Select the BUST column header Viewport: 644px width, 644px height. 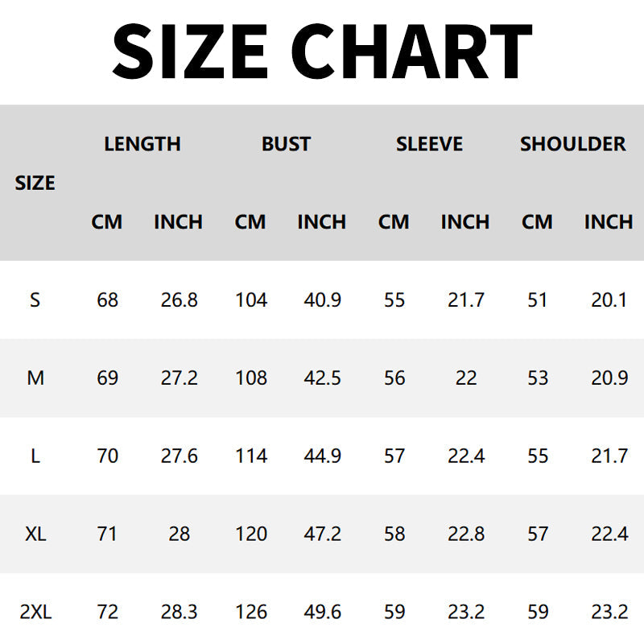[287, 144]
